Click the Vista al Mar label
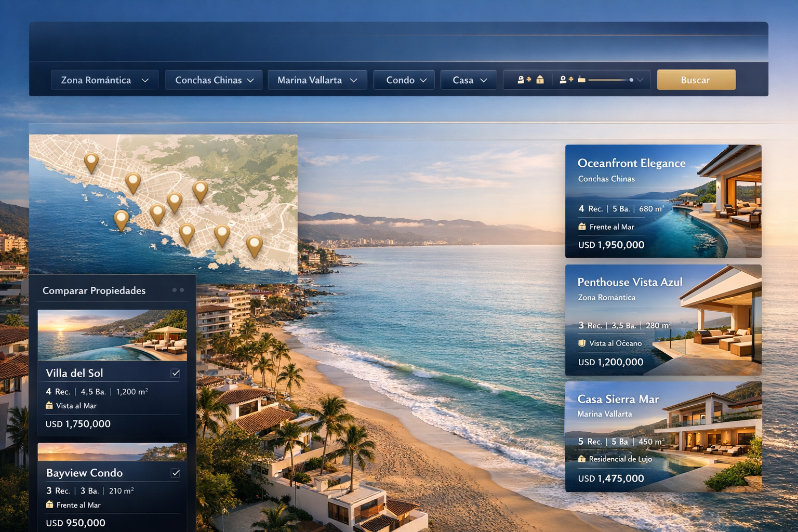798x532 pixels. [76, 406]
